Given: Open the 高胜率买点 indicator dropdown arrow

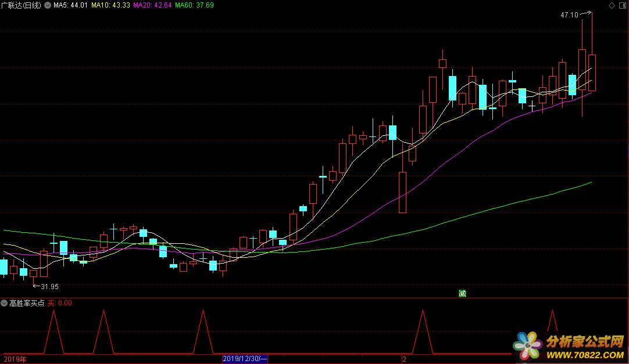Looking at the screenshot, I should [x=4, y=303].
